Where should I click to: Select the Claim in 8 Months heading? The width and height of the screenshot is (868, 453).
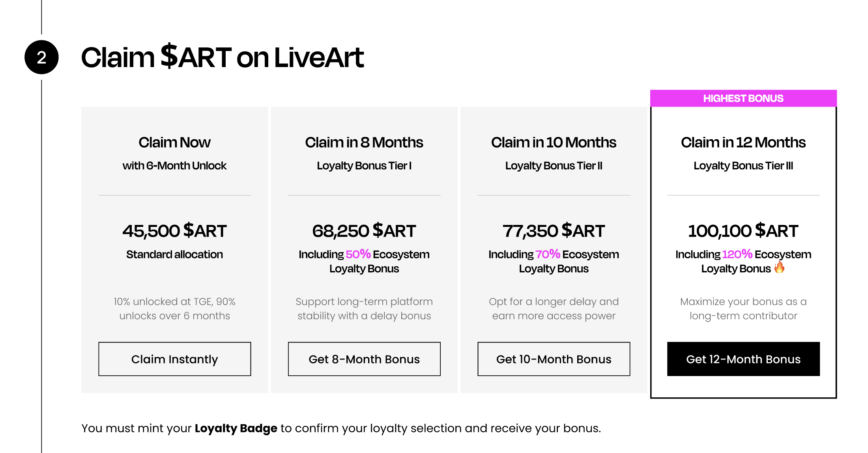364,142
